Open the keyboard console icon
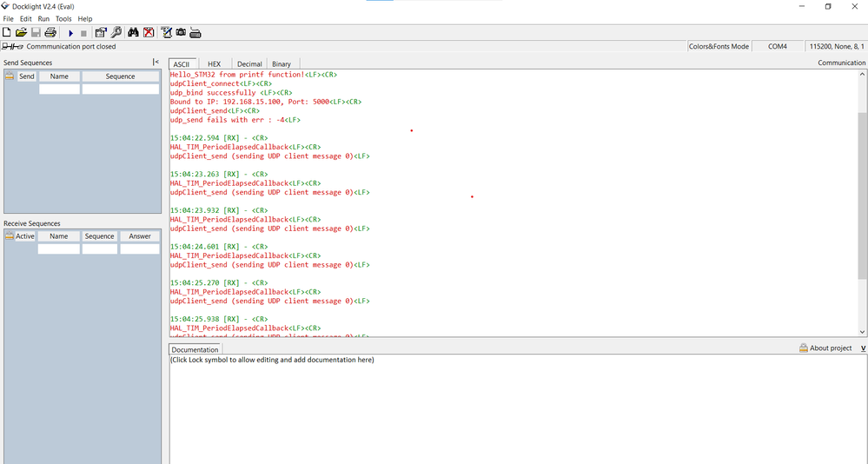 195,33
